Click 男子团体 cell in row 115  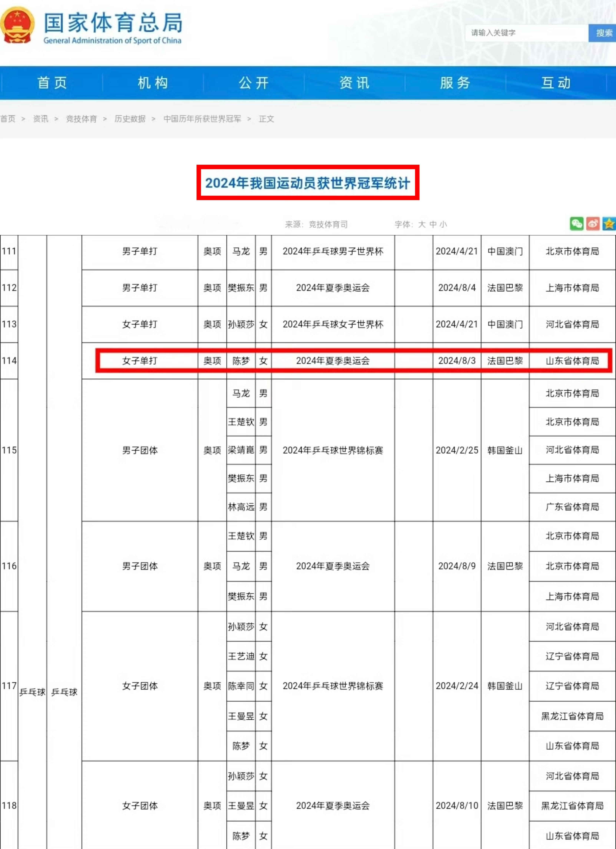(140, 450)
